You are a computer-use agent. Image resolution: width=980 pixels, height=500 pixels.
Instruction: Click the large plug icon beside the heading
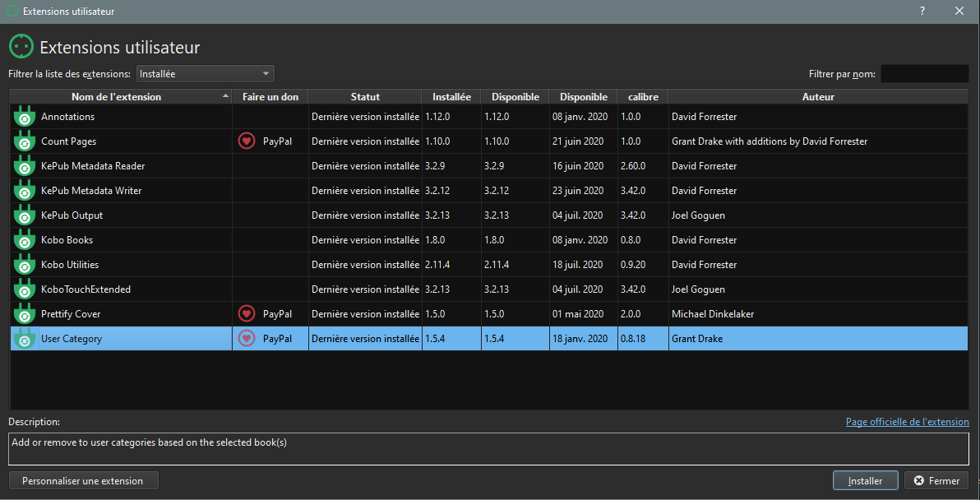21,47
